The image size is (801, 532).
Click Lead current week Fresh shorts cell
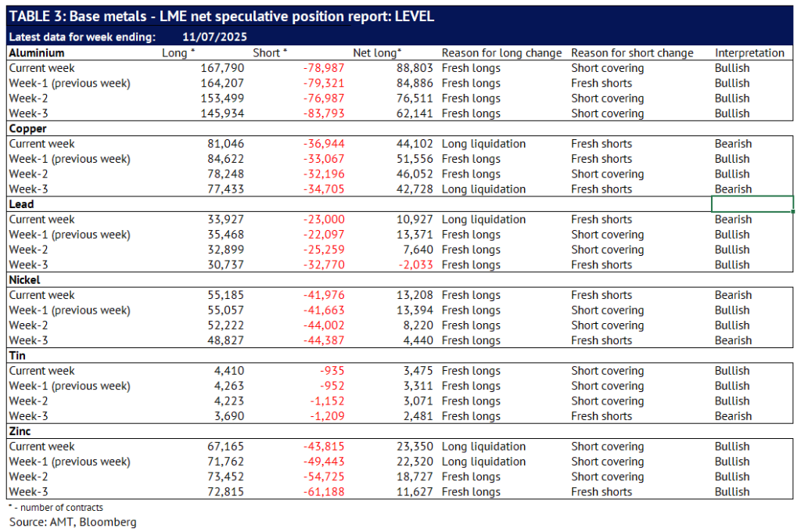(602, 219)
